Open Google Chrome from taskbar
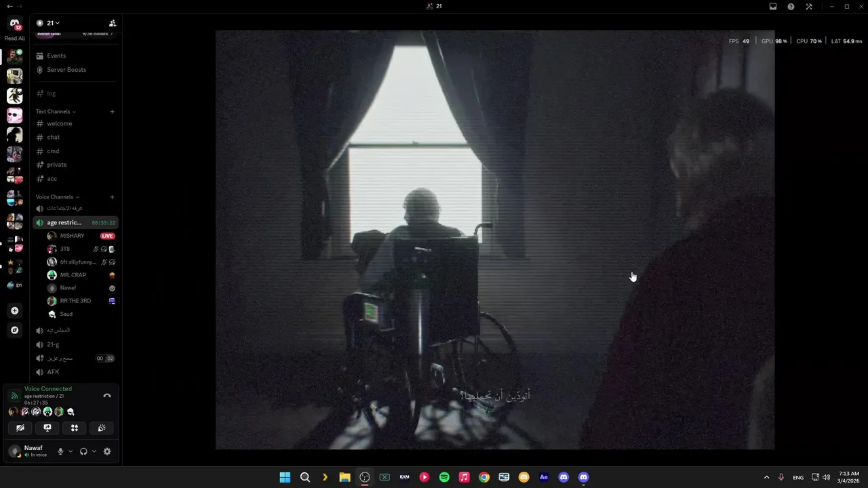This screenshot has width=868, height=488. click(x=484, y=477)
